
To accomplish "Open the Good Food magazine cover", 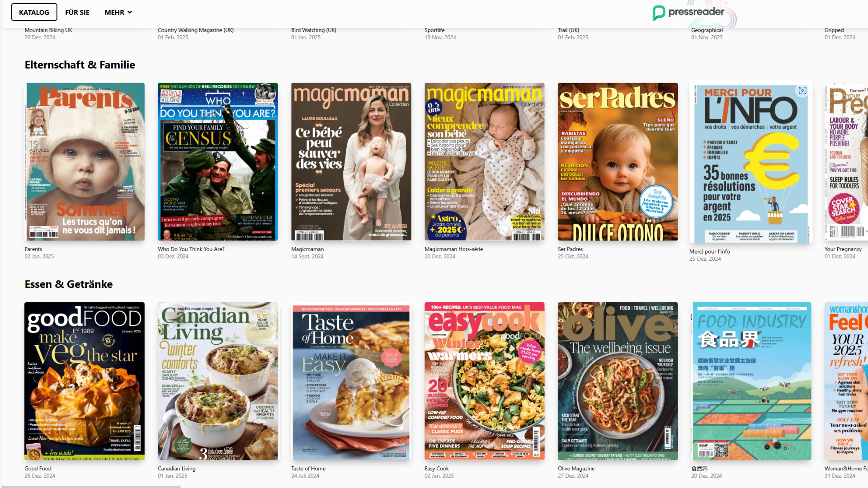I will (85, 381).
